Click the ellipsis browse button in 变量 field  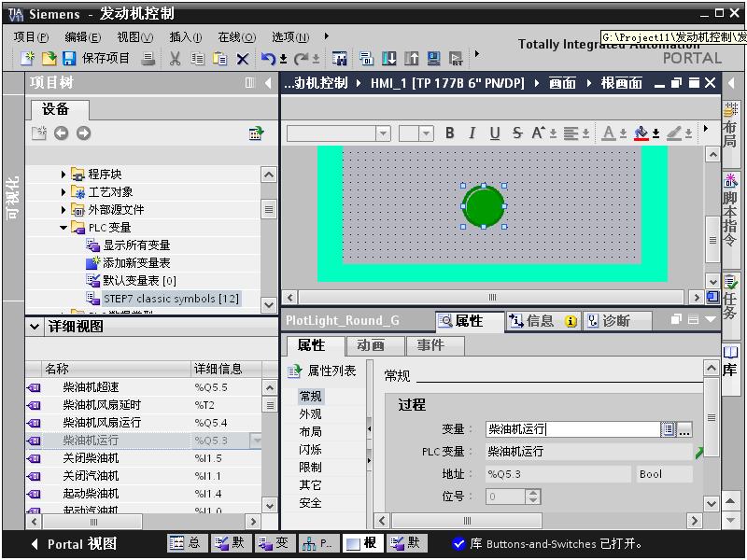(684, 429)
